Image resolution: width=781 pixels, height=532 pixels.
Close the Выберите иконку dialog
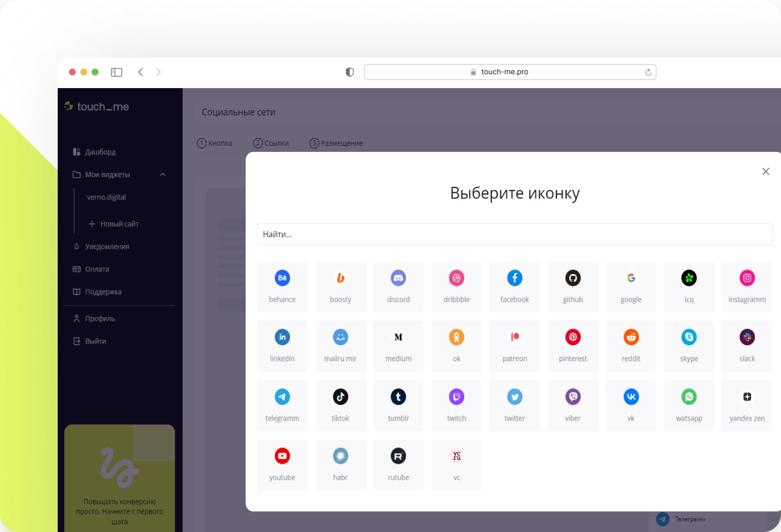tap(765, 172)
